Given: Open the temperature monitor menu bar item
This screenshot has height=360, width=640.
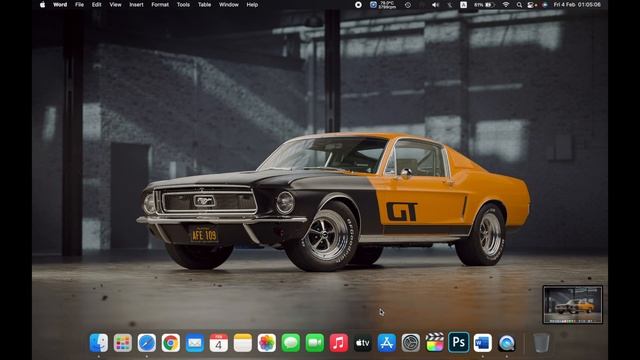Looking at the screenshot, I should [x=383, y=5].
